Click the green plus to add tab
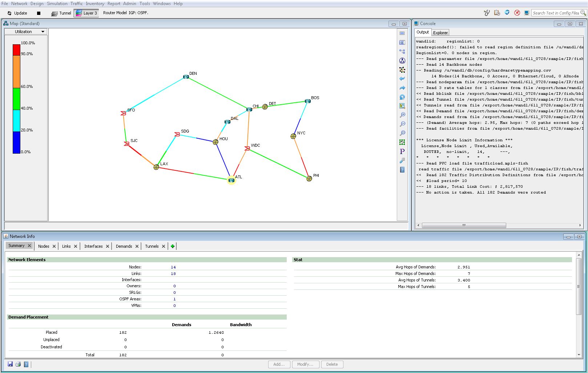The height and width of the screenshot is (373, 588). [173, 246]
